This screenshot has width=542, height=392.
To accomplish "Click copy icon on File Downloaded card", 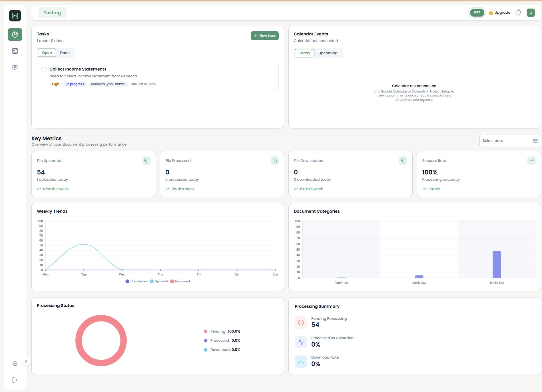I will (x=403, y=161).
